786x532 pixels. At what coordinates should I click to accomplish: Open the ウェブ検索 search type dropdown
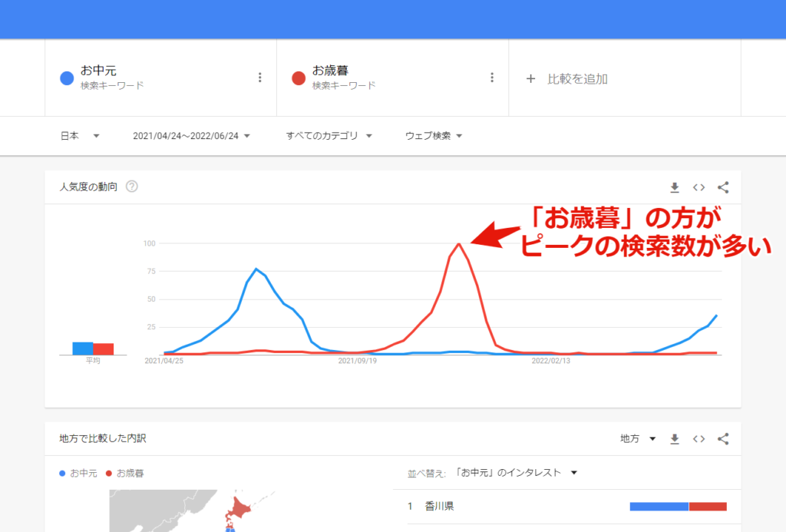click(434, 136)
